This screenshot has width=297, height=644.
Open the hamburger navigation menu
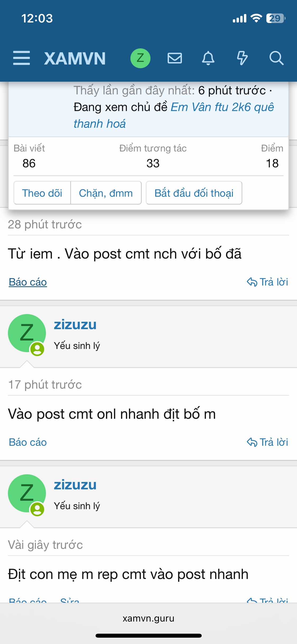tap(21, 58)
